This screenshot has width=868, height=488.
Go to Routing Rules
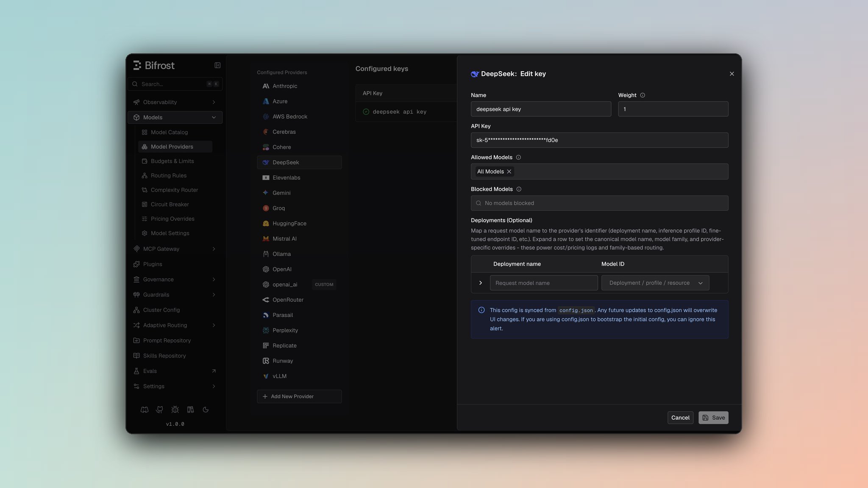tap(175, 175)
